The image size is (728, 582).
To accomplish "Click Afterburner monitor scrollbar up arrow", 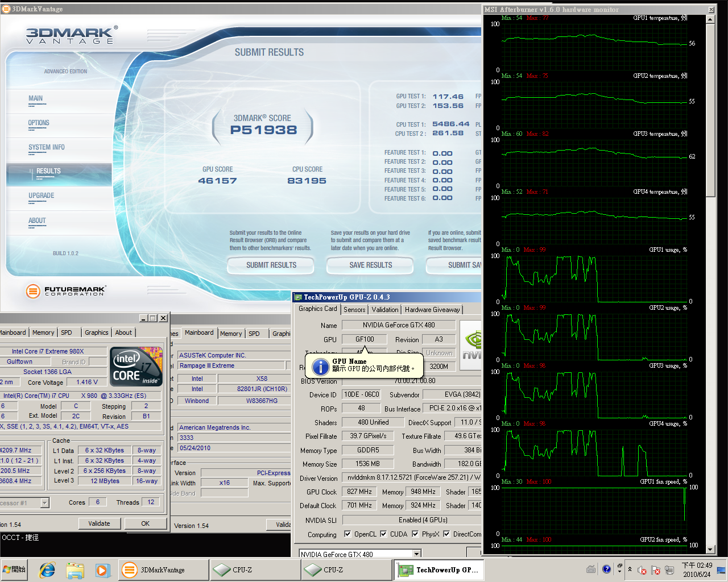I will click(710, 19).
